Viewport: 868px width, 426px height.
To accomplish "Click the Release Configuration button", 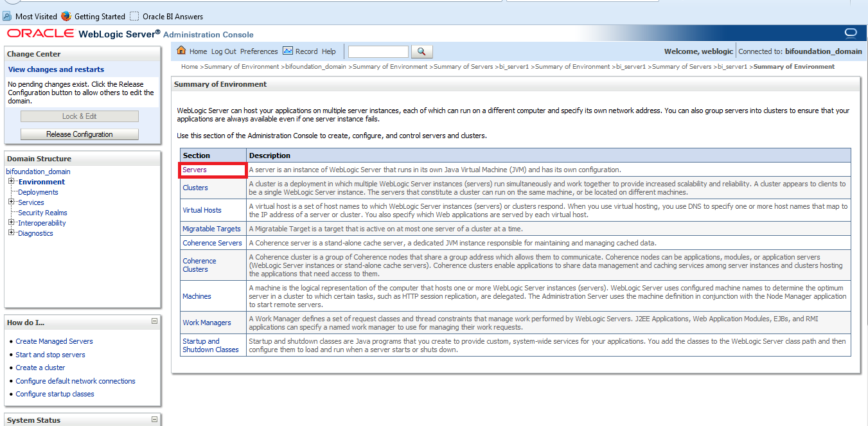I will tap(80, 134).
